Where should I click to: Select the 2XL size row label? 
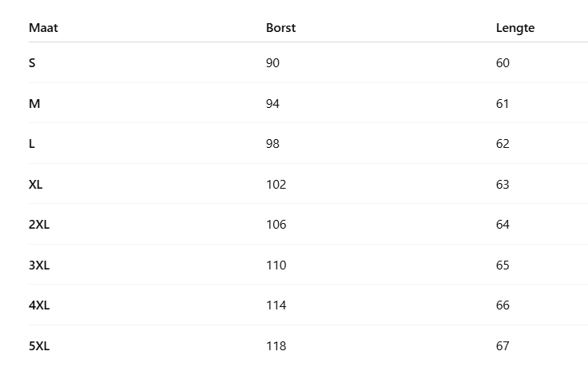pos(39,225)
